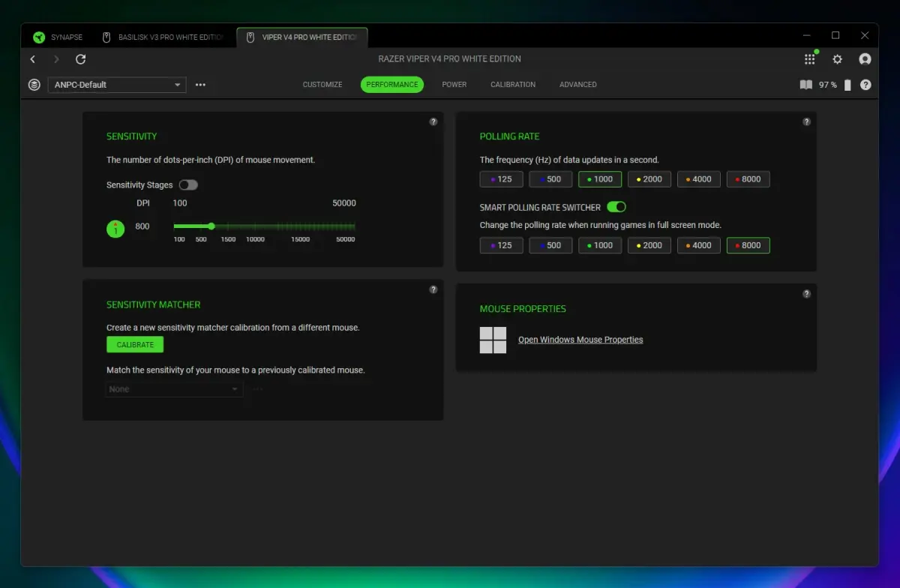This screenshot has height=588, width=900.
Task: Switch to Basilisk V3 Pro White Edition tab
Action: pyautogui.click(x=163, y=37)
